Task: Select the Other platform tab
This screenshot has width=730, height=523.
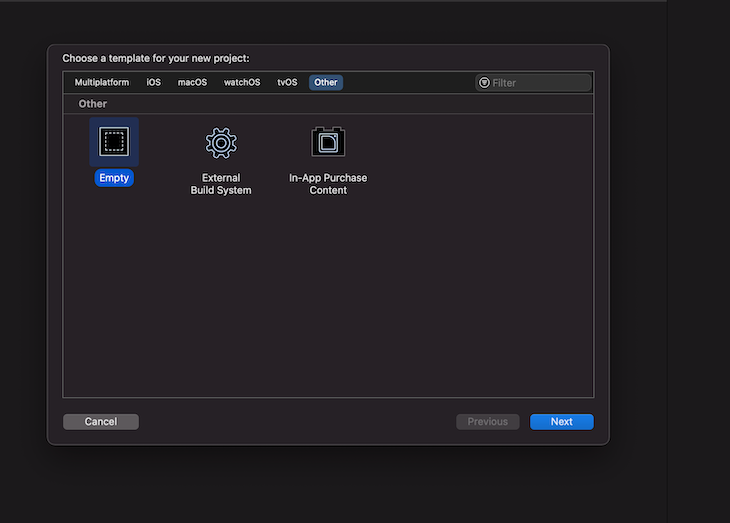Action: tap(326, 82)
